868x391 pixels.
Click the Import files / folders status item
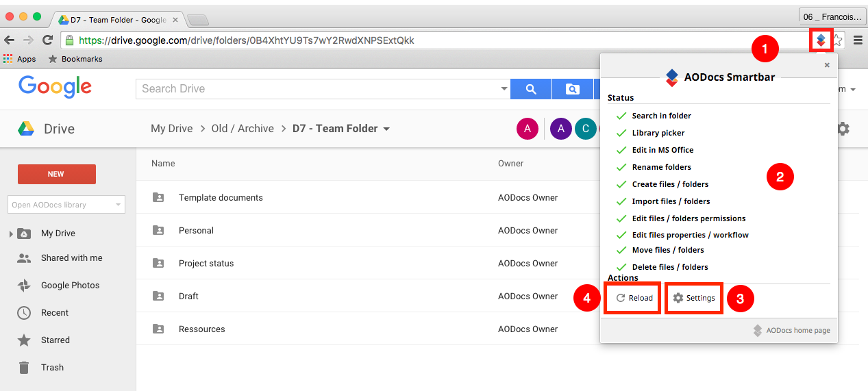coord(663,201)
